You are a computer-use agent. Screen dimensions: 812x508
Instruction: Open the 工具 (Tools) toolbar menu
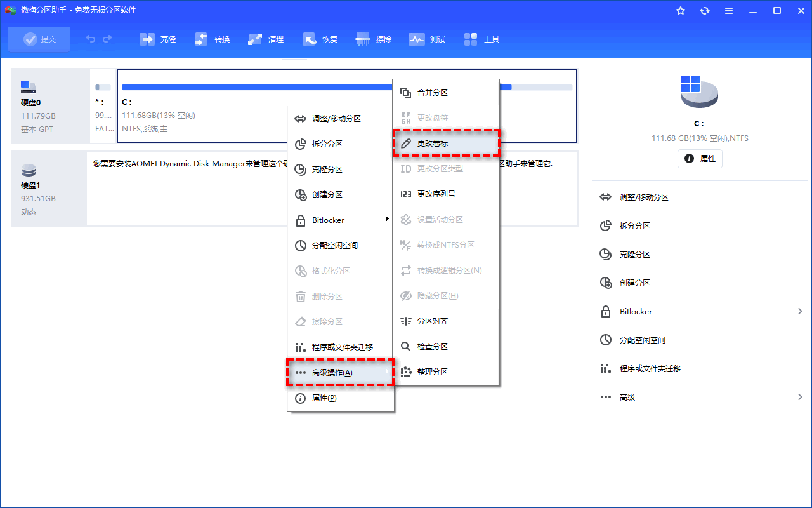482,39
